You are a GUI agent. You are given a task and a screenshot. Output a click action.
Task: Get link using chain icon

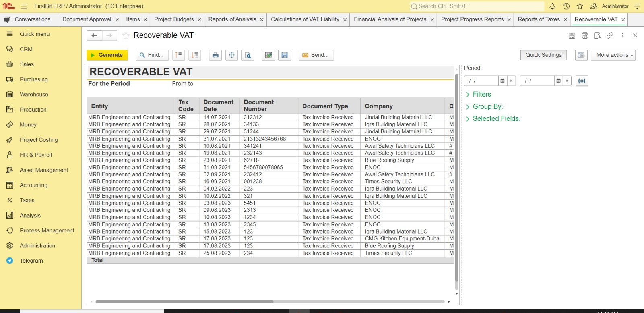pos(610,35)
